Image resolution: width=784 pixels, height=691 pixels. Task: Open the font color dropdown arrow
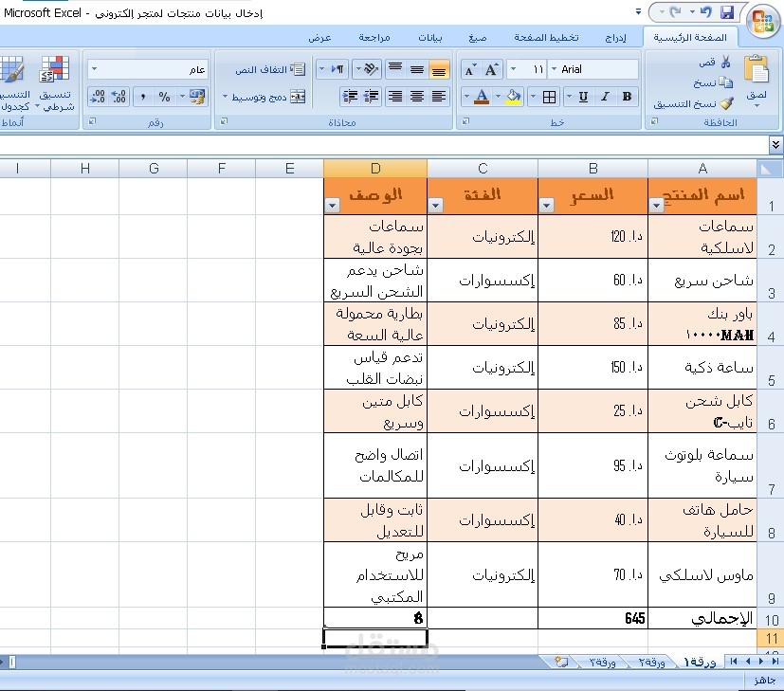coord(466,97)
